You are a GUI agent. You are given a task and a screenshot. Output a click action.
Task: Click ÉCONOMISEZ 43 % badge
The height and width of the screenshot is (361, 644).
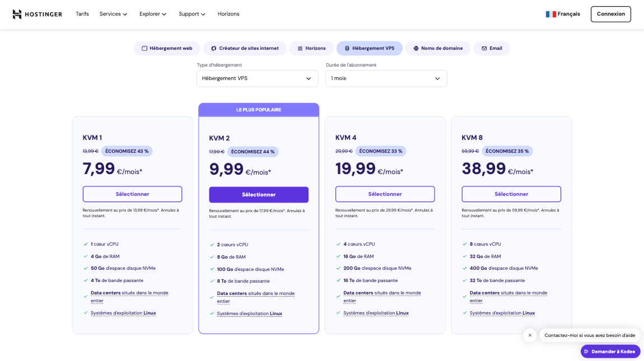(127, 151)
